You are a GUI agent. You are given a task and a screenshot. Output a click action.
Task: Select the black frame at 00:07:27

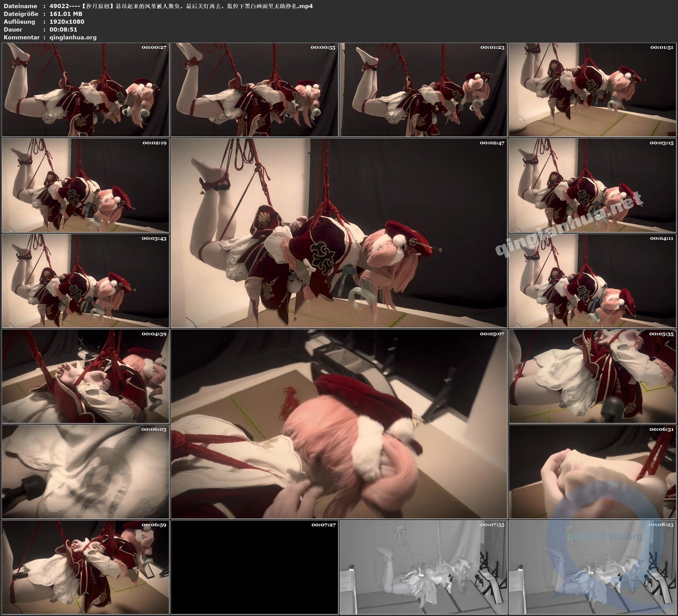coord(254,567)
